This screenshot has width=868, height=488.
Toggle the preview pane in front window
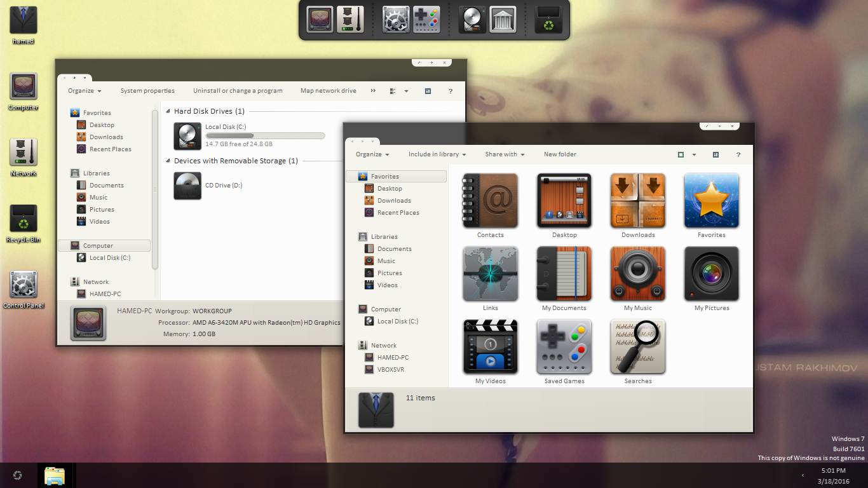tap(715, 154)
